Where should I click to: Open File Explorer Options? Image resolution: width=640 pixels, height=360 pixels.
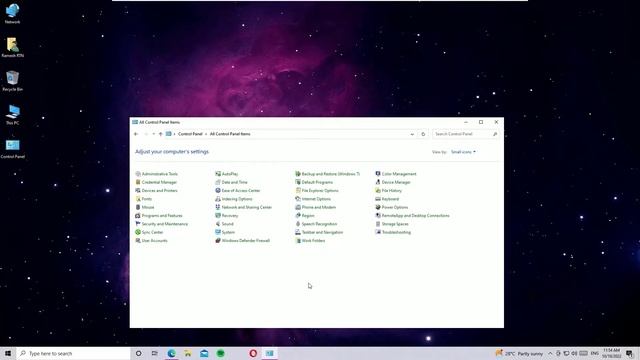point(317,191)
